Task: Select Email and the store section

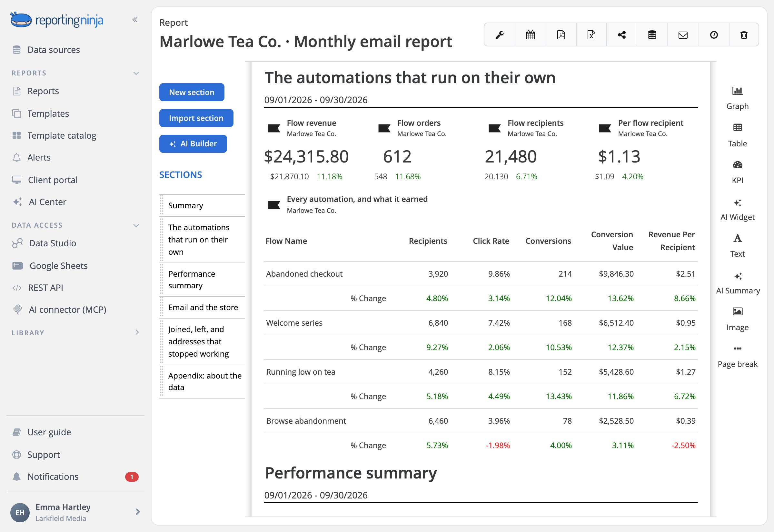Action: pyautogui.click(x=202, y=307)
